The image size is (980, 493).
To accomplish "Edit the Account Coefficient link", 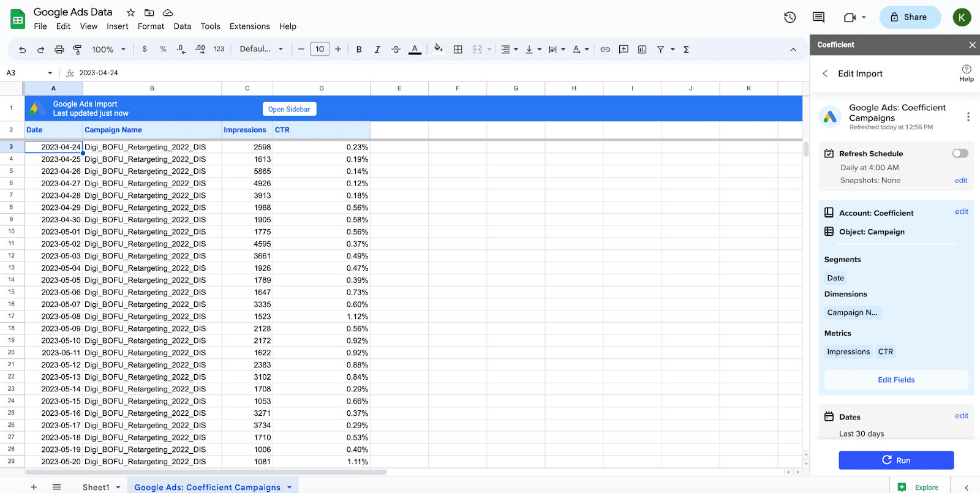I will [x=962, y=212].
